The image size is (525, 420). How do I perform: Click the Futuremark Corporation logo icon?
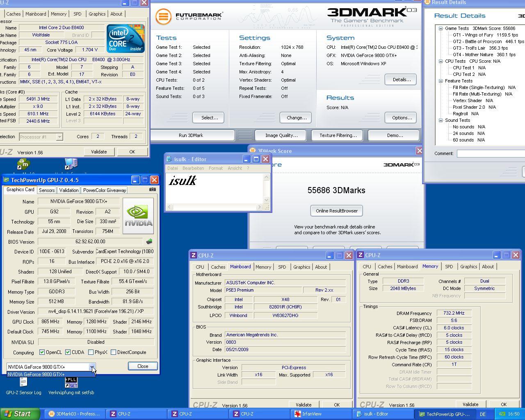[x=163, y=17]
